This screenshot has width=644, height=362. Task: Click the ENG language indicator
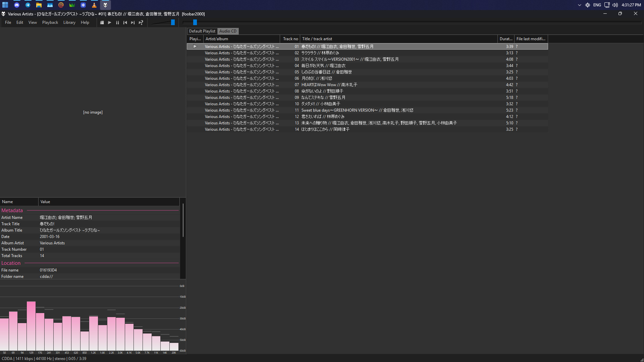(x=597, y=5)
